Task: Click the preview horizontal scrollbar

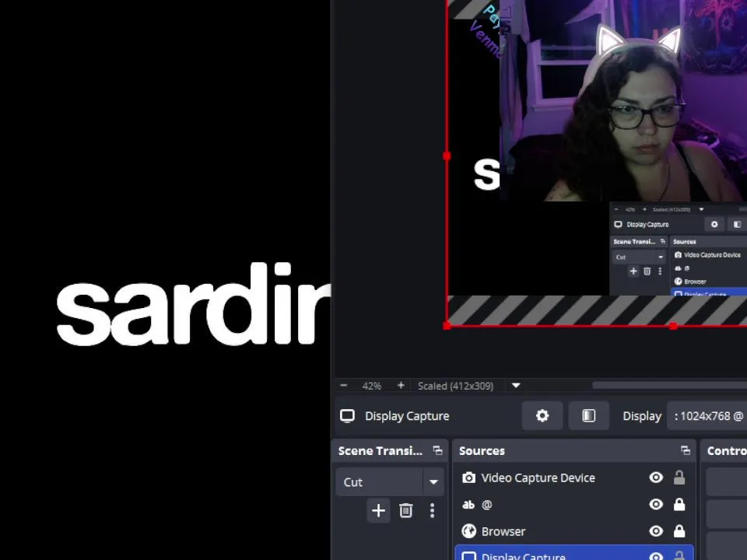Action: click(x=669, y=385)
